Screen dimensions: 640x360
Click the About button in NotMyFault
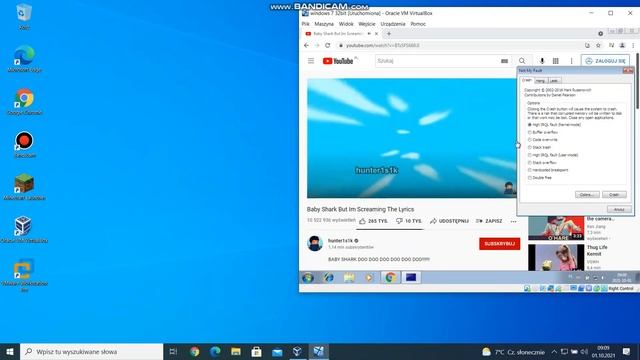coord(619,209)
